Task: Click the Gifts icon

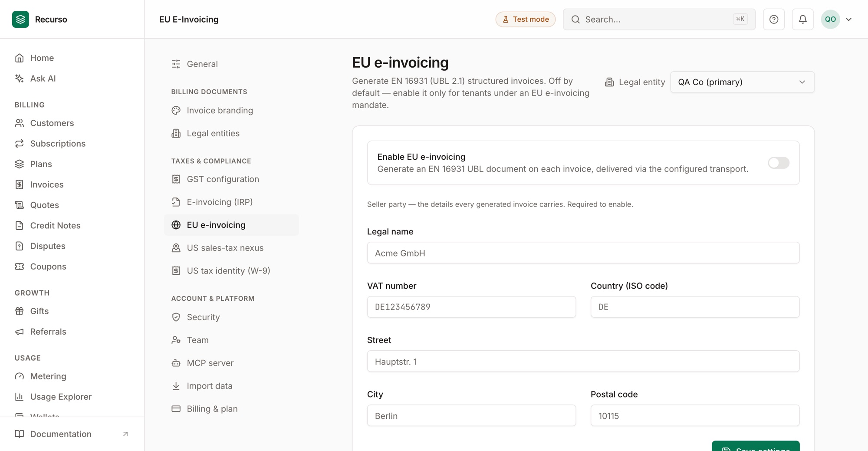Action: (19, 311)
